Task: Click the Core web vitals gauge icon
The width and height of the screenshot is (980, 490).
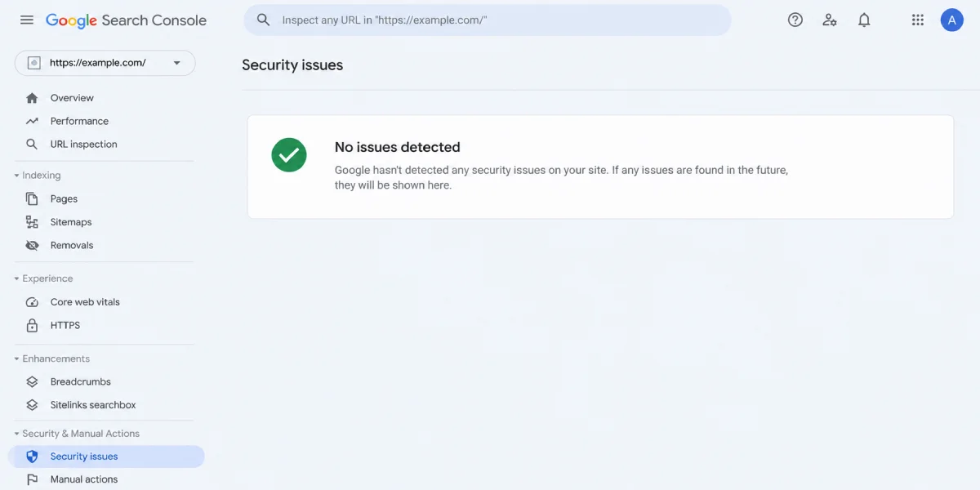Action: [x=32, y=302]
